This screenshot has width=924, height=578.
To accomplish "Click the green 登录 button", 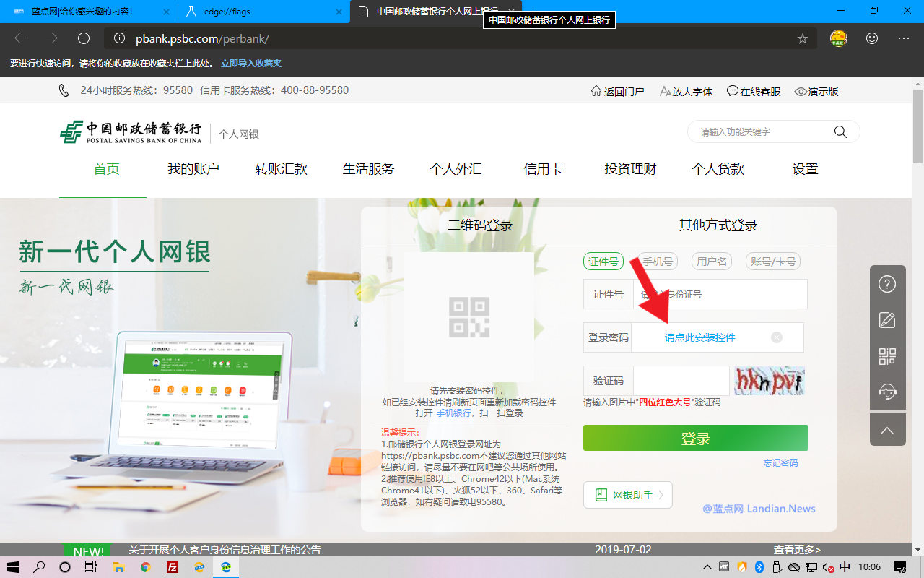I will (696, 439).
